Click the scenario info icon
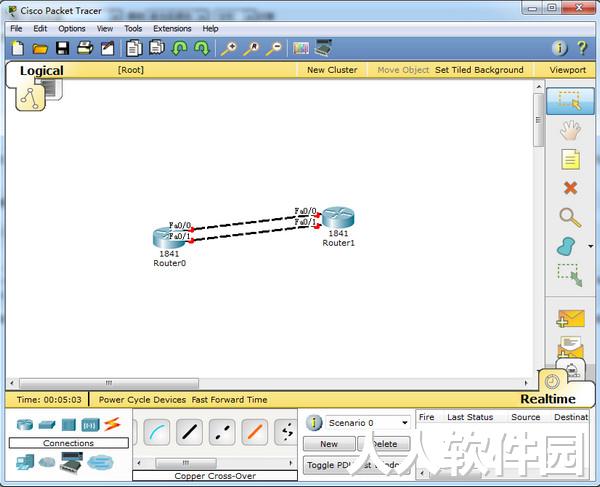This screenshot has width=600, height=487. pyautogui.click(x=314, y=423)
